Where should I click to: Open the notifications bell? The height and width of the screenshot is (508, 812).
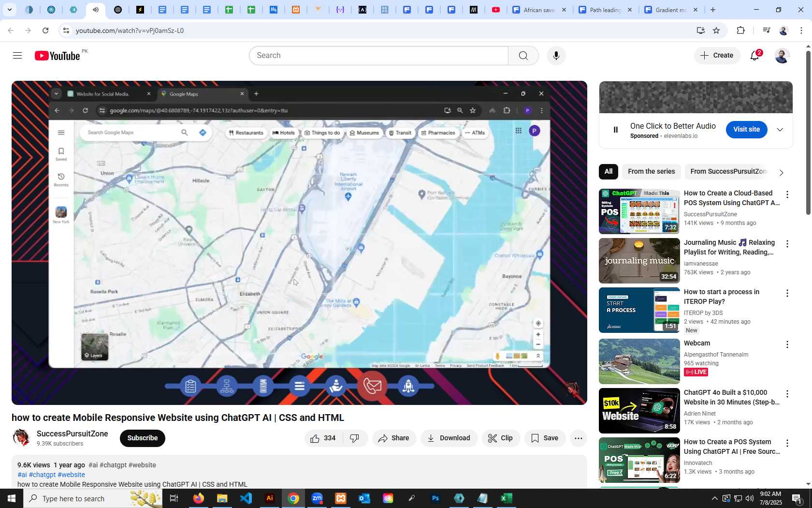pyautogui.click(x=755, y=56)
